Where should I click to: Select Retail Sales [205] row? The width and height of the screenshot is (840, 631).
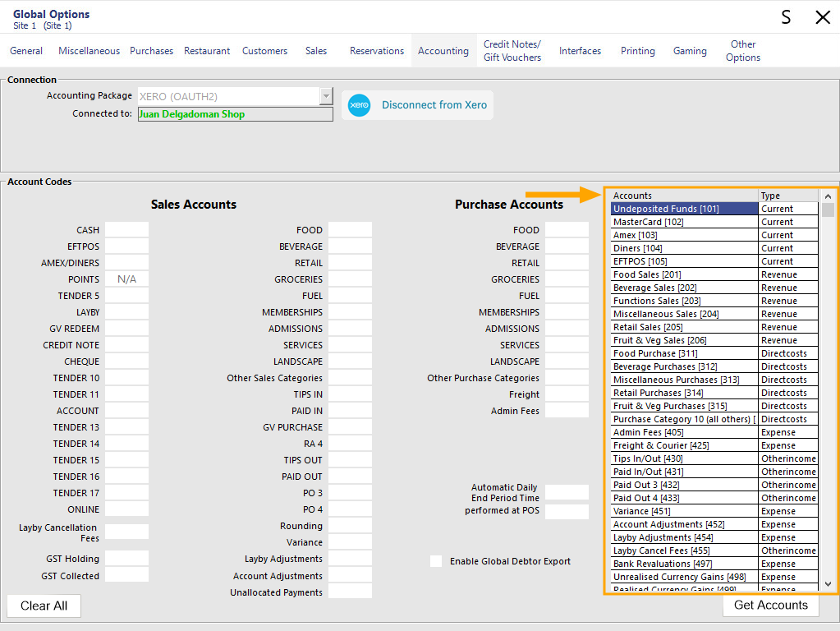714,327
